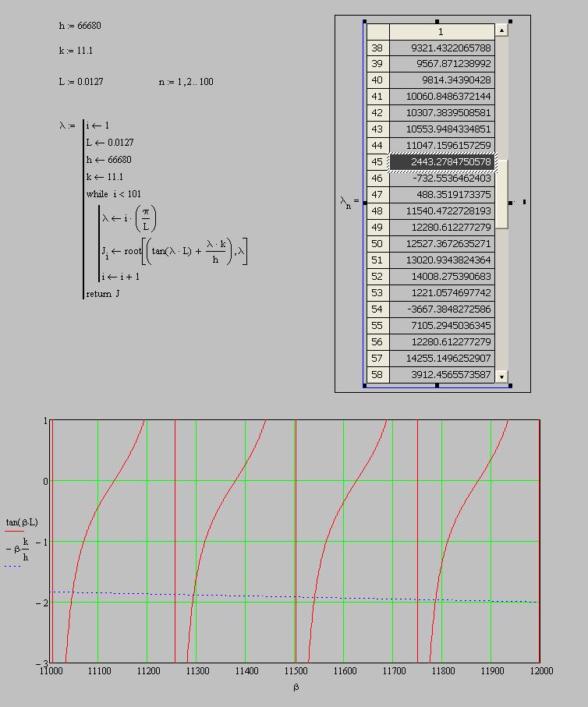Click the L := 0.0127 definition
588x707 pixels.
click(81, 82)
